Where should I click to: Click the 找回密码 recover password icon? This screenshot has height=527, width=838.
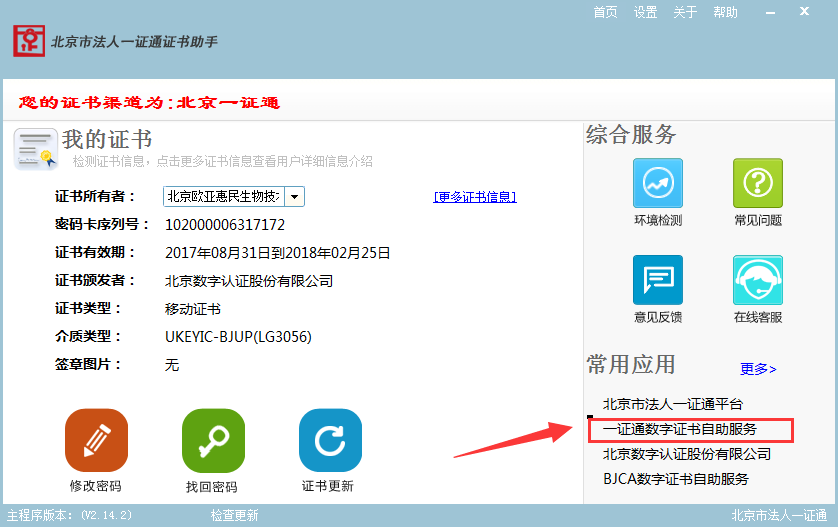(213, 440)
